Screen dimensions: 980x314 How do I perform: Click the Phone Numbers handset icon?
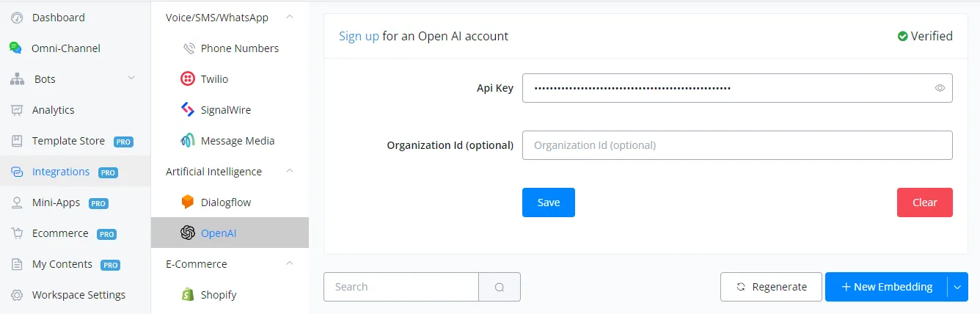point(189,48)
